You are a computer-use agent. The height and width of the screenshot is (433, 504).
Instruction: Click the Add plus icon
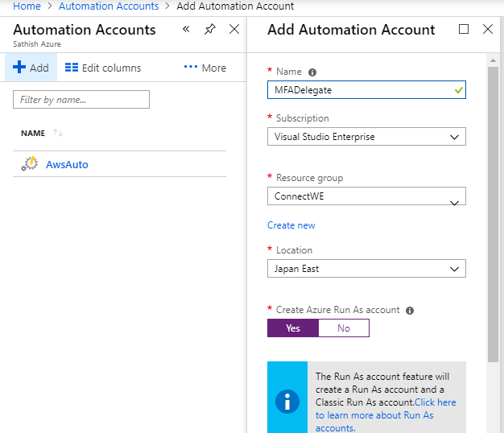[x=20, y=68]
